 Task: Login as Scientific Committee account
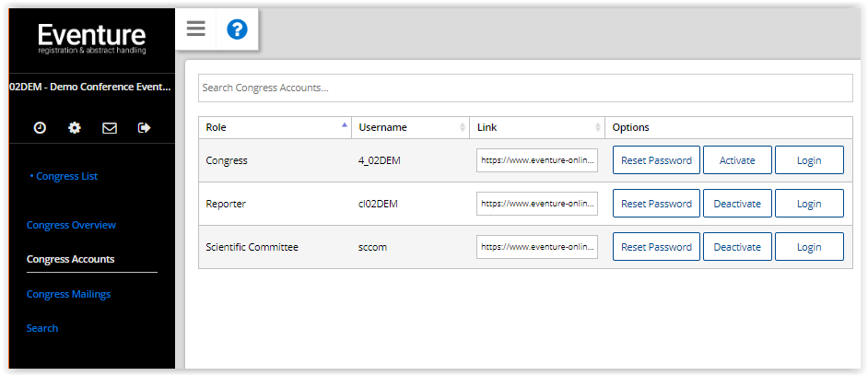pyautogui.click(x=809, y=247)
